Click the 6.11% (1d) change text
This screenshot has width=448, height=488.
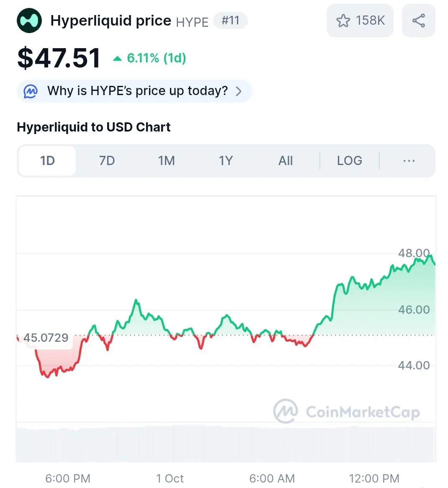156,58
